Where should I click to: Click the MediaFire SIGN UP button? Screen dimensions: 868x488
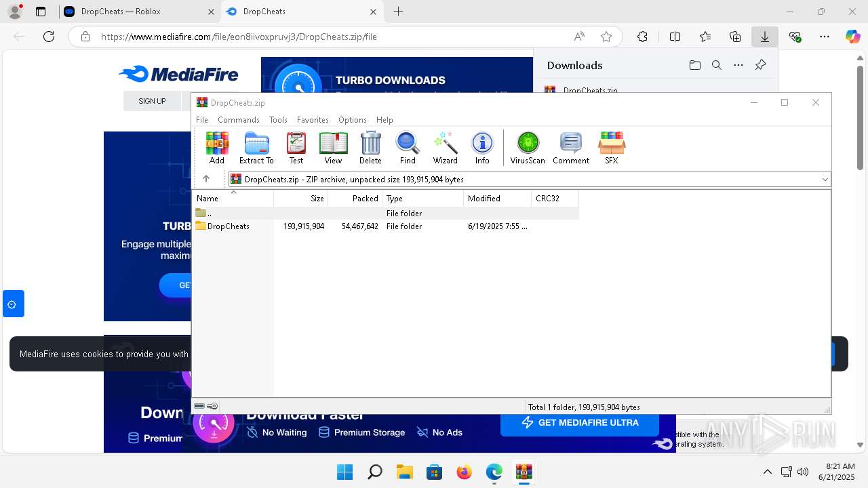pos(152,101)
